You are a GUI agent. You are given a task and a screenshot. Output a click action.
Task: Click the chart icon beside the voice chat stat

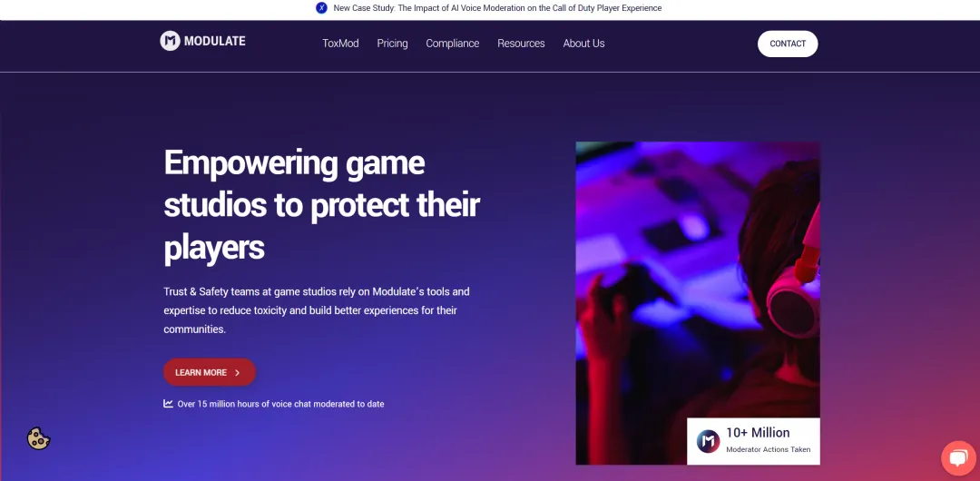coord(168,404)
